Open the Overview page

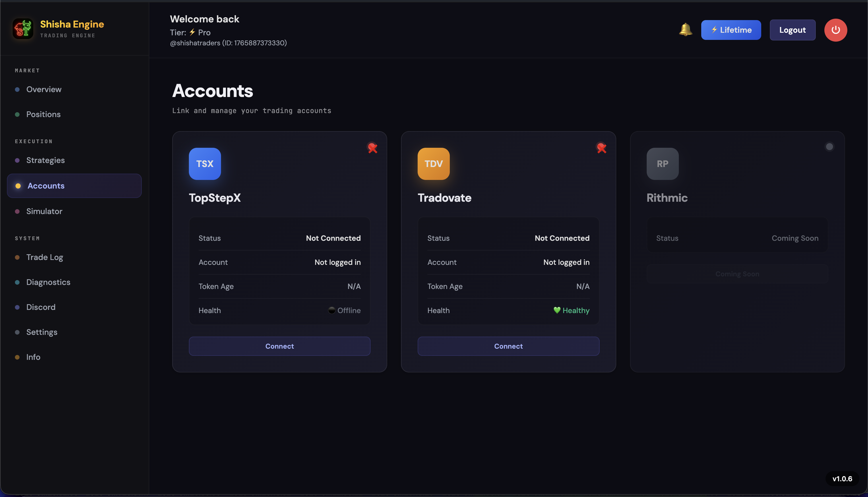[44, 89]
